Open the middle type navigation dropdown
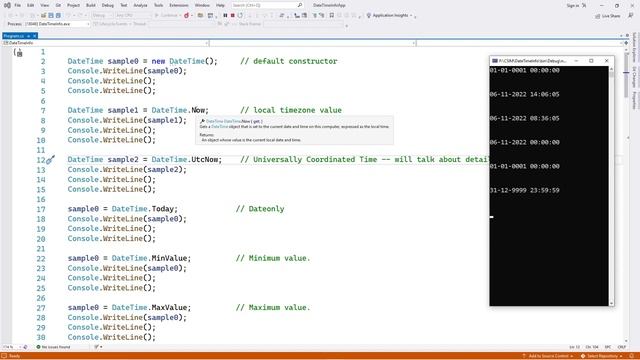640x360 pixels. tap(313, 43)
